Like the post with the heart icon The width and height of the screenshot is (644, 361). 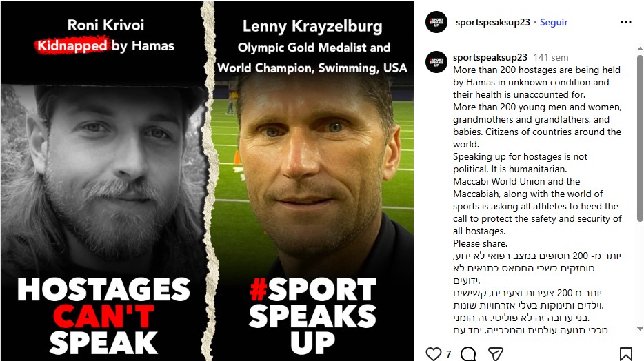[433, 353]
